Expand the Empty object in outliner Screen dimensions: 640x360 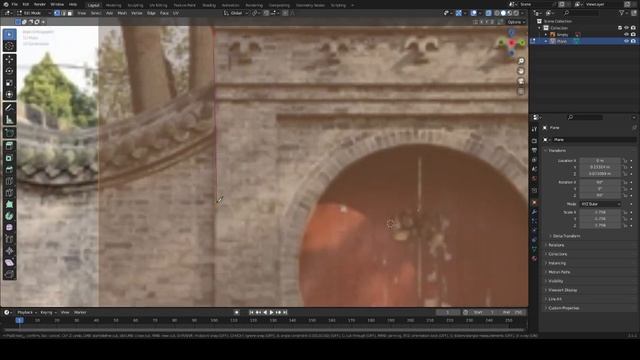tap(546, 35)
